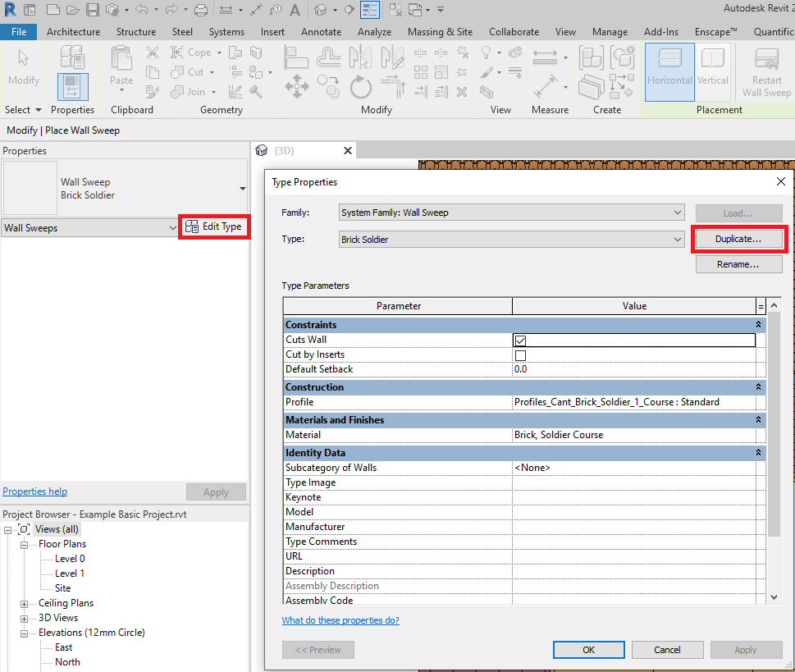The height and width of the screenshot is (672, 795).
Task: Switch to the Annotate ribbon tab
Action: [321, 31]
